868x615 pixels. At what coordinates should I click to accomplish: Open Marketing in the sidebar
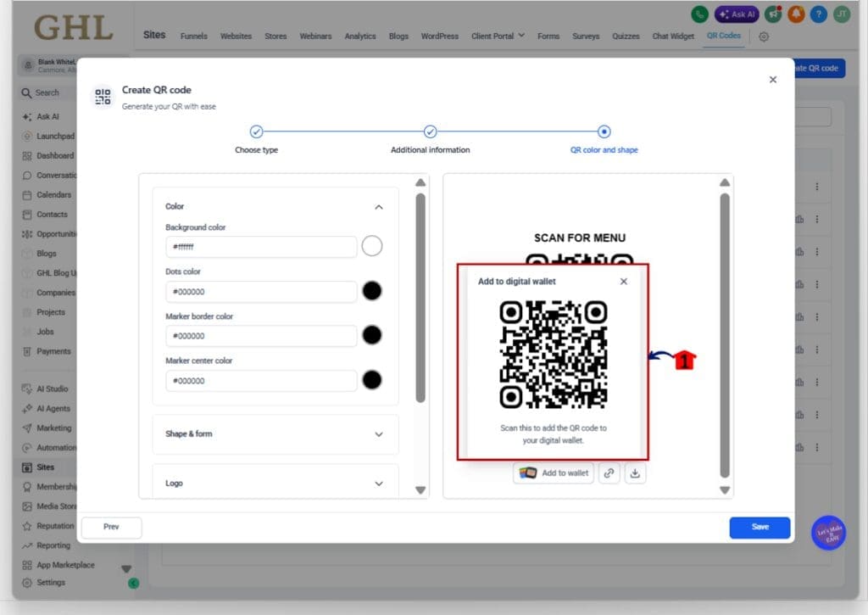pos(48,428)
